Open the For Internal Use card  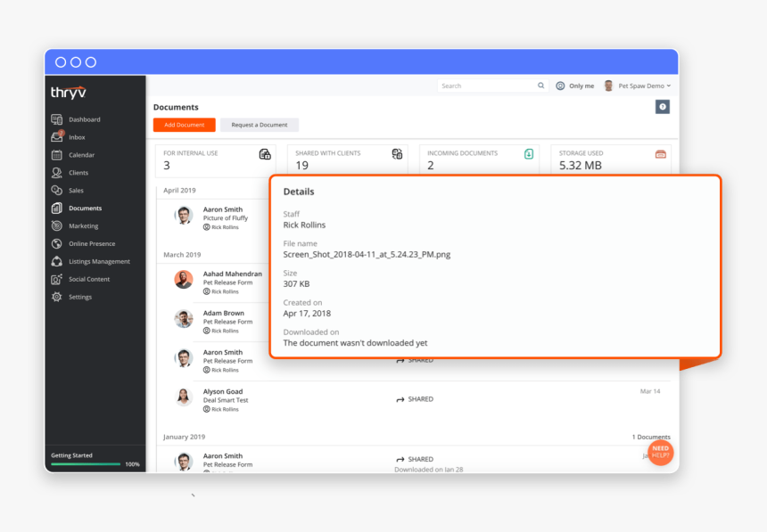(216, 160)
